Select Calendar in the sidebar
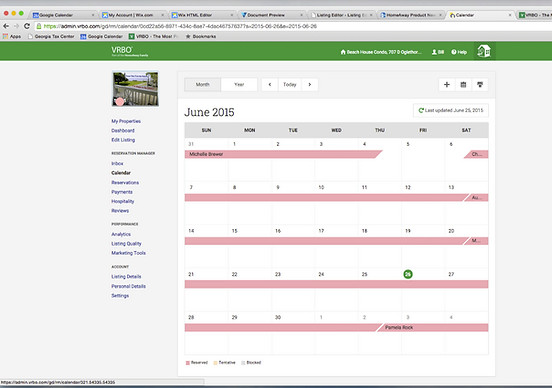The height and width of the screenshot is (388, 552). (121, 173)
